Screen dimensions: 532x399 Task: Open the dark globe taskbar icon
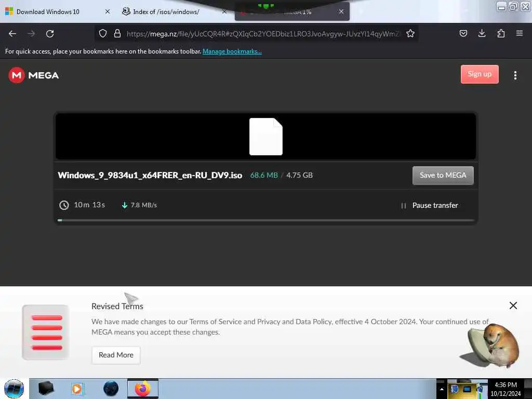coord(111,389)
